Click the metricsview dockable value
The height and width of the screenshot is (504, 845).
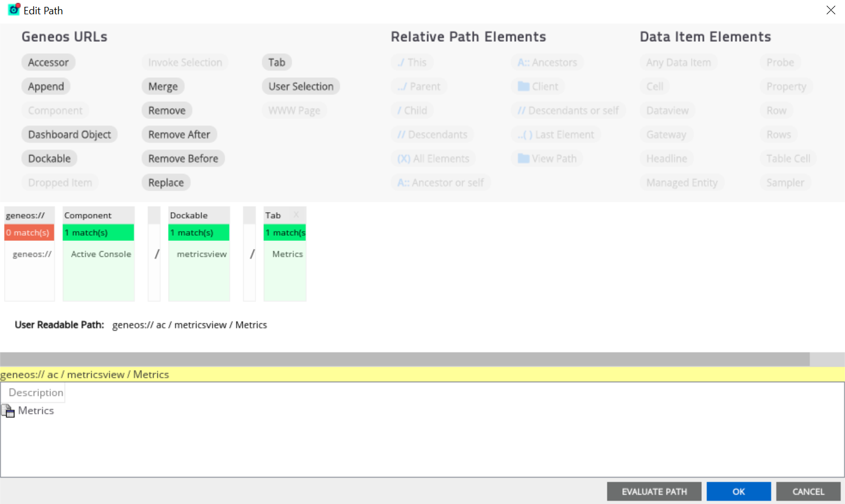202,254
